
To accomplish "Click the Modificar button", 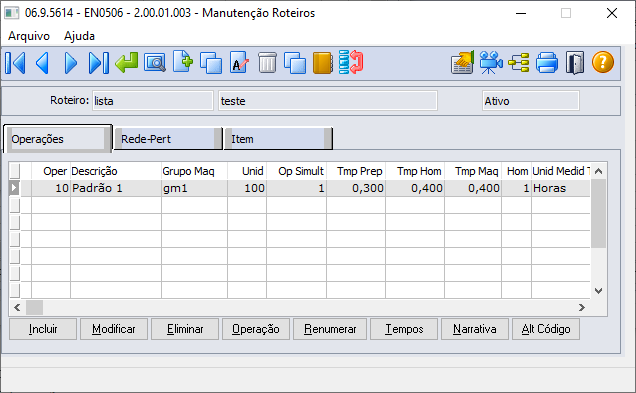I will [114, 329].
